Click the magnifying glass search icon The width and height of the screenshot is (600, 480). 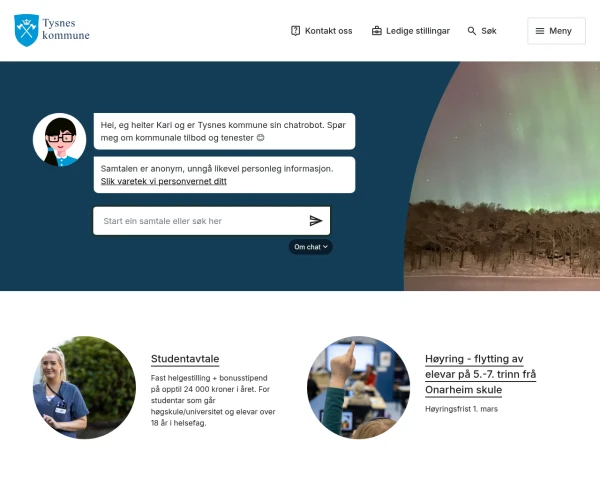(x=472, y=31)
